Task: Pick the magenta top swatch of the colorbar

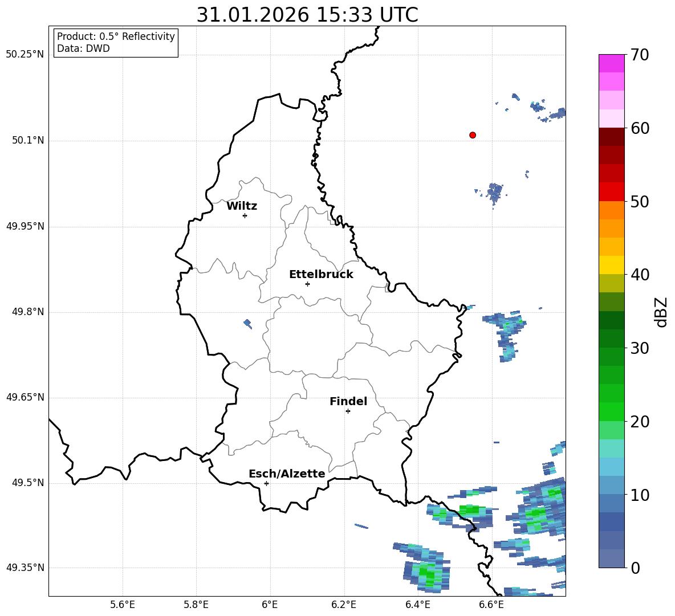Action: tap(612, 63)
